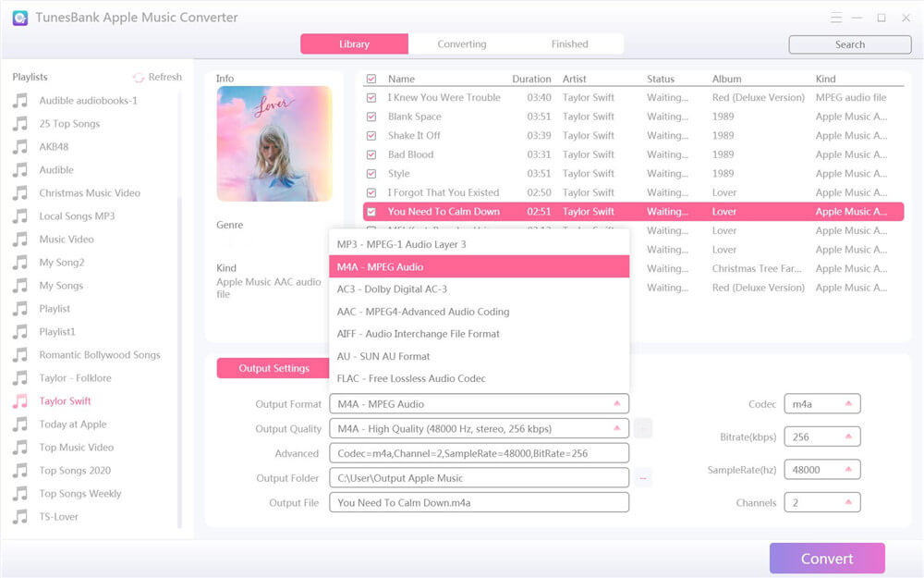Click the Output Folder path field

click(479, 478)
